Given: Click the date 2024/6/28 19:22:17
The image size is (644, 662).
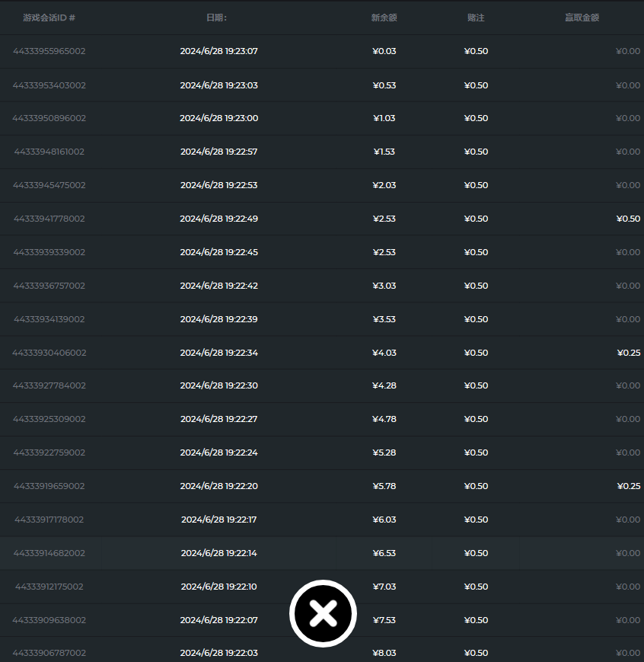Looking at the screenshot, I should click(219, 520).
